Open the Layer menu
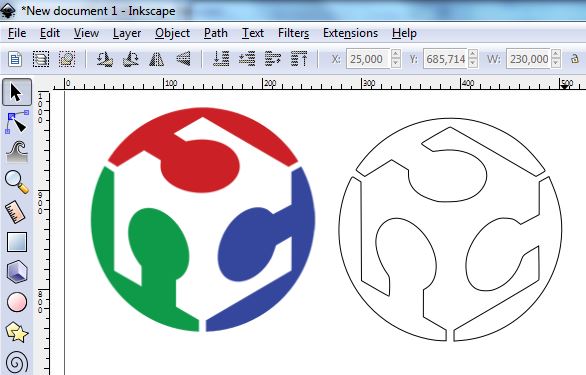This screenshot has height=375, width=586. tap(127, 33)
